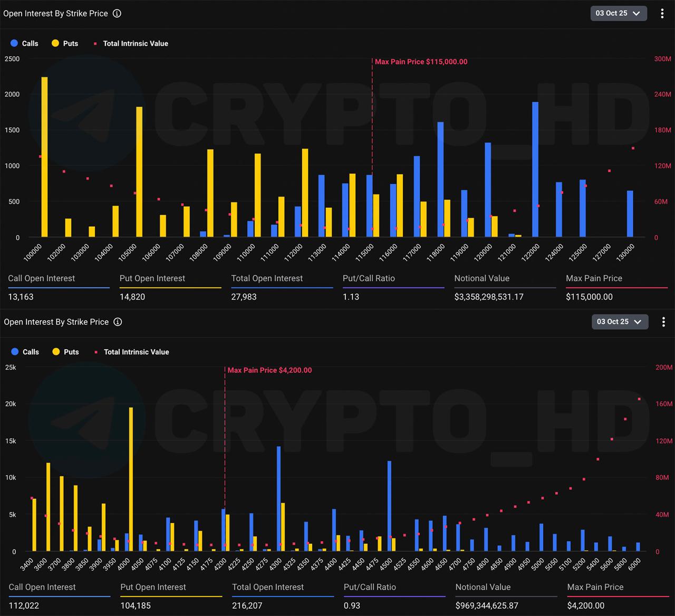Image resolution: width=675 pixels, height=616 pixels.
Task: Toggle the Calls series in the upper chart legend
Action: [24, 43]
